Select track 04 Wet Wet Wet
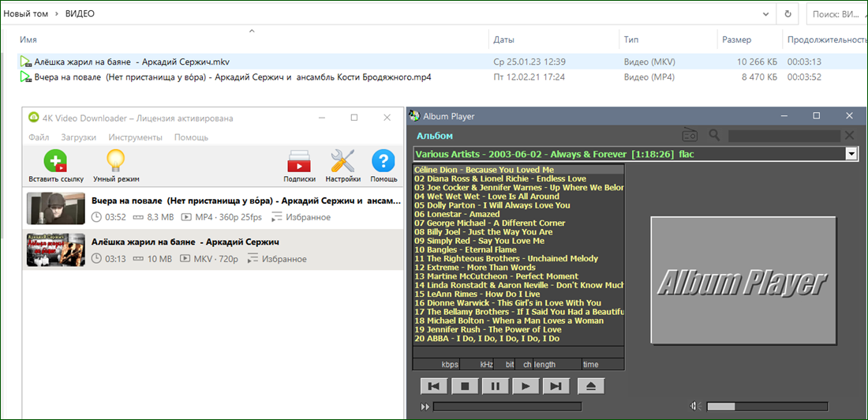Screen dimensions: 868x420 [x=518, y=196]
